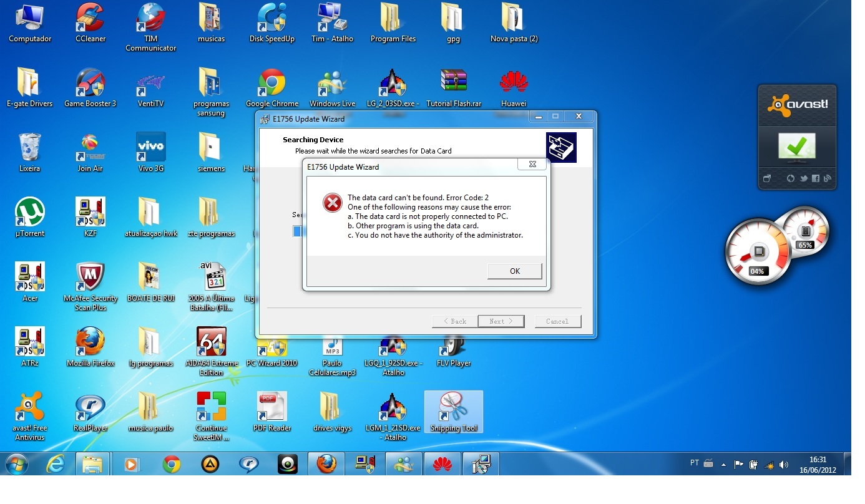Show hidden tray icons arrow
Viewport: 865px width, 504px height.
[724, 465]
